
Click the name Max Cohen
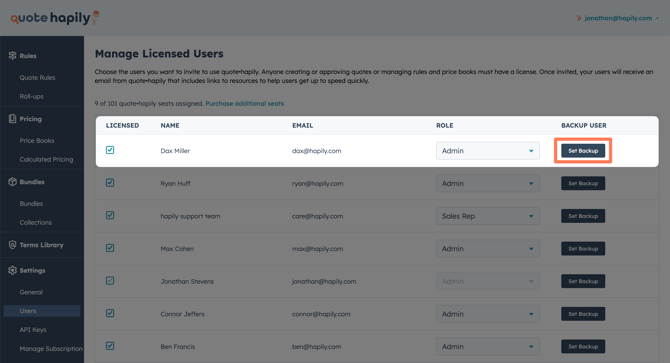(177, 249)
